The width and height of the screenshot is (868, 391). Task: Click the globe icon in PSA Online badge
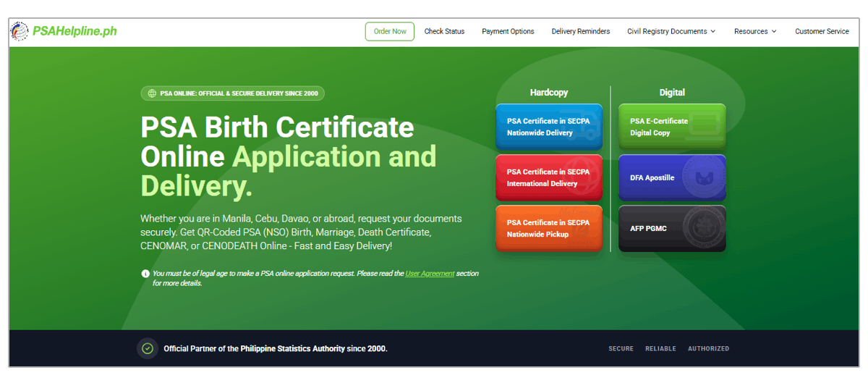click(x=151, y=93)
